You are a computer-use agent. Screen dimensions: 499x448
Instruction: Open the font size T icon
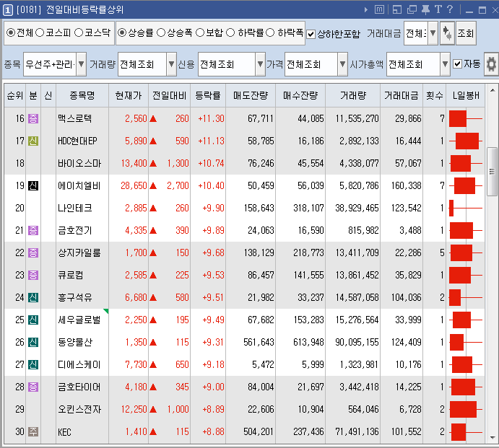tap(438, 9)
